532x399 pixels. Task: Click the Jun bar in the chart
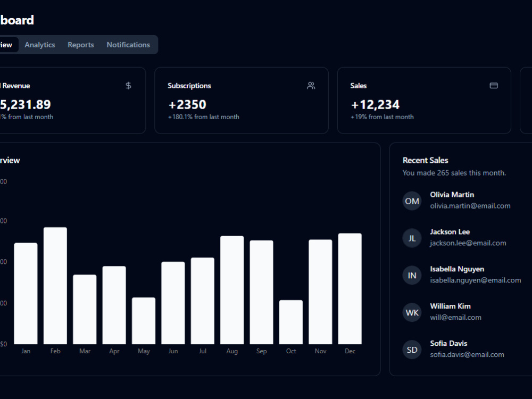pos(173,303)
